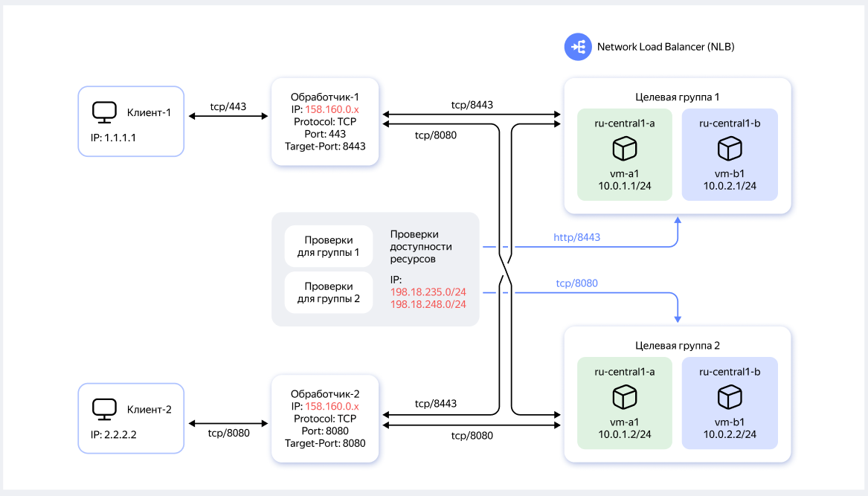Click tcp/8080 label beside Обработчик-1
Screen dimensions: 868x496
(436, 135)
